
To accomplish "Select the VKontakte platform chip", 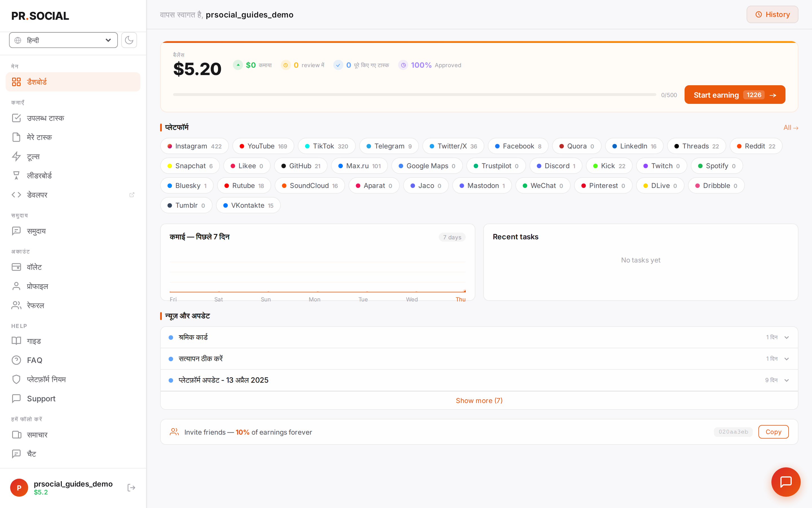I will [x=248, y=205].
